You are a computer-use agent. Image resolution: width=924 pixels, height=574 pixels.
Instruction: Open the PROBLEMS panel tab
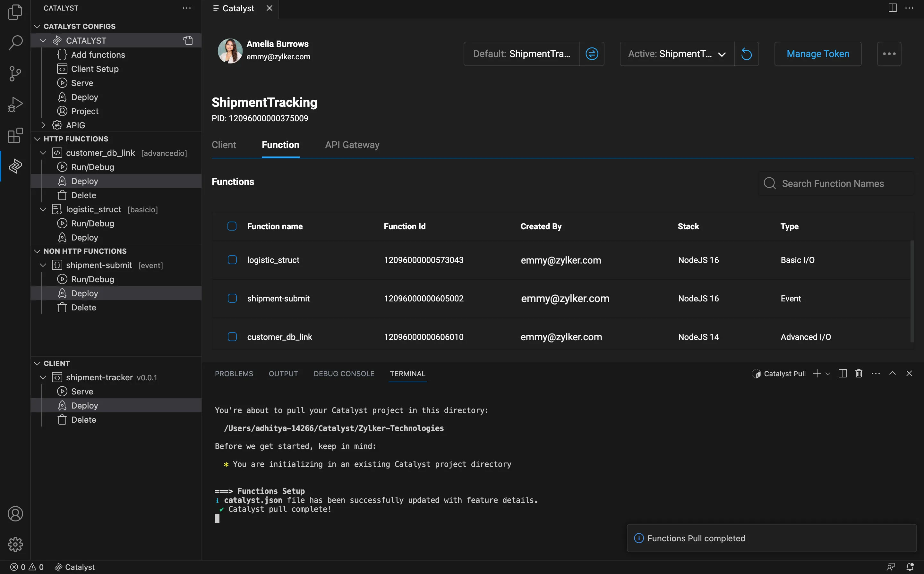click(x=234, y=374)
